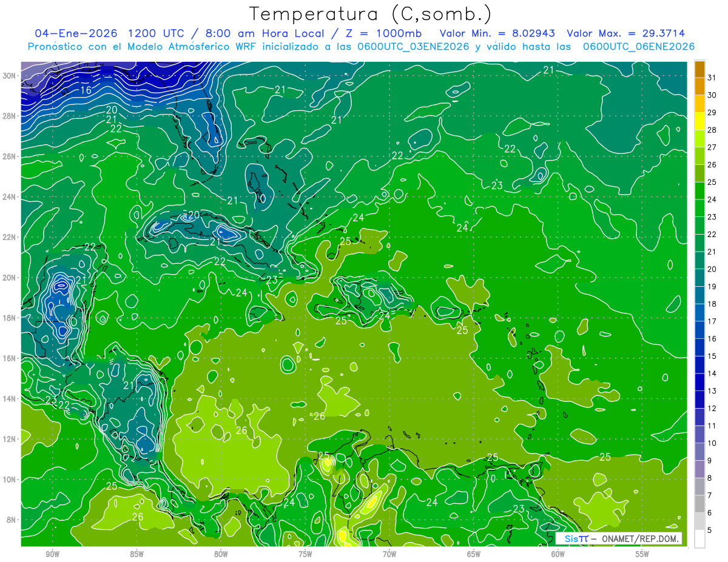Click the 30N latitude axis label
Image resolution: width=728 pixels, height=562 pixels.
click(x=10, y=76)
